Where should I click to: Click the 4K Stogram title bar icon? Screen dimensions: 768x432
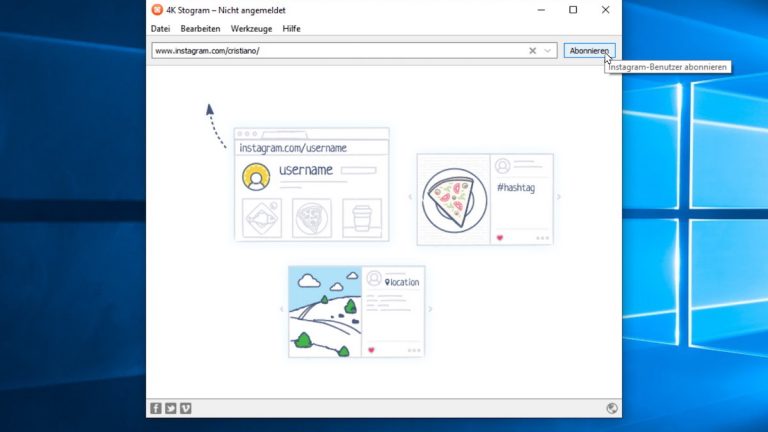coord(157,10)
